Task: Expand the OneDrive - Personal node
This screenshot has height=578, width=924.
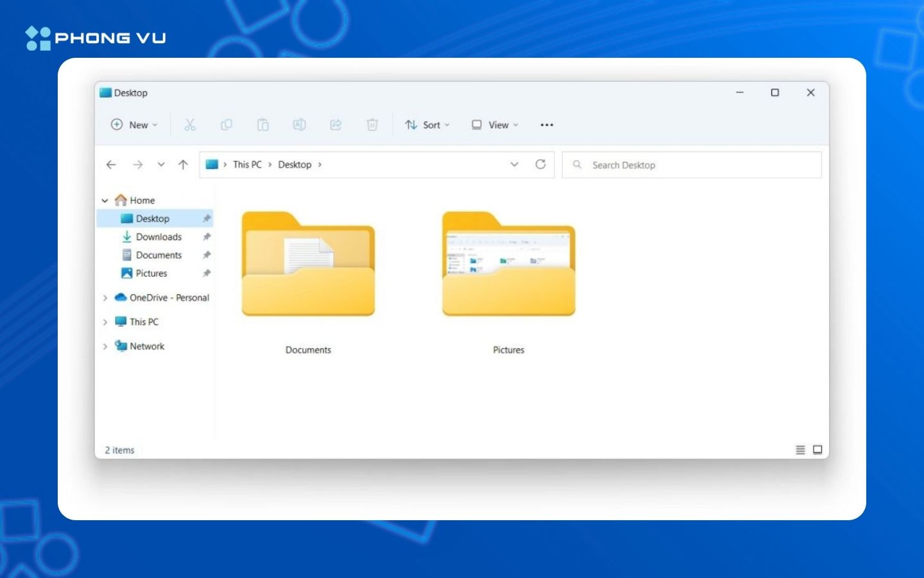Action: [105, 297]
